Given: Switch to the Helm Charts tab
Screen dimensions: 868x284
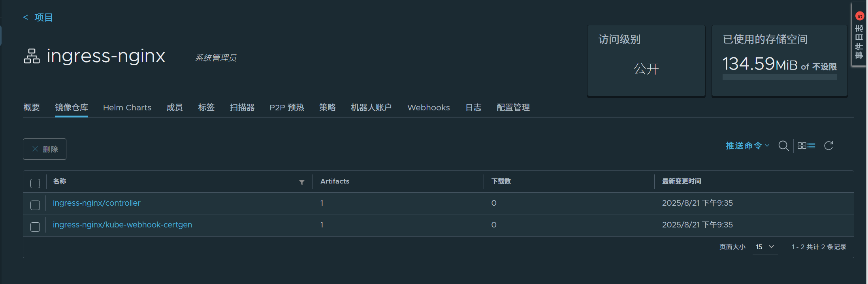Looking at the screenshot, I should click(127, 108).
